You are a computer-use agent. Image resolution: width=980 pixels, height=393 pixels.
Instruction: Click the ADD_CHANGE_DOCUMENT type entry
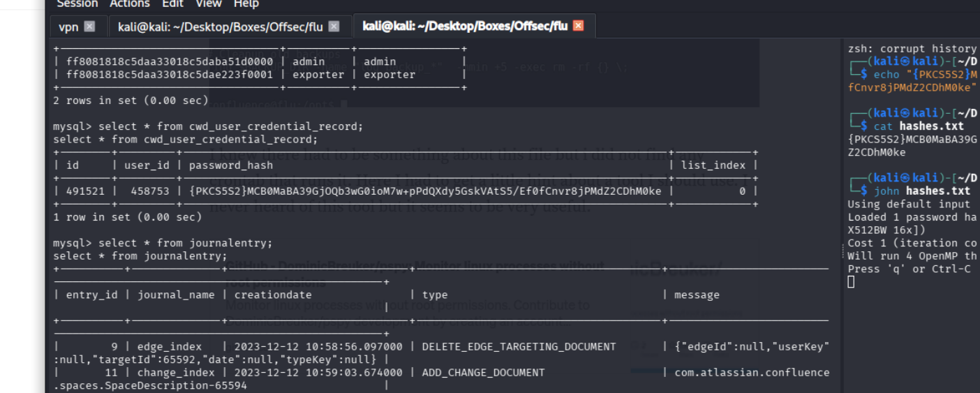(483, 373)
